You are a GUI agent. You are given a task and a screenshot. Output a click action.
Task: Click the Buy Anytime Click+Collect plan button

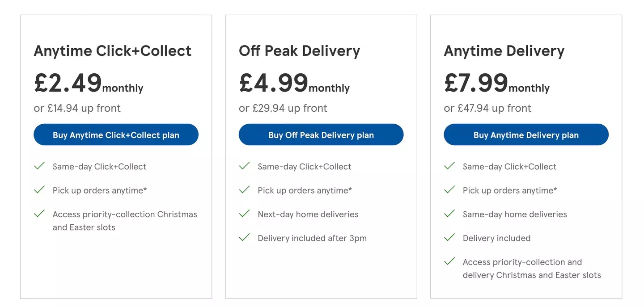point(116,135)
